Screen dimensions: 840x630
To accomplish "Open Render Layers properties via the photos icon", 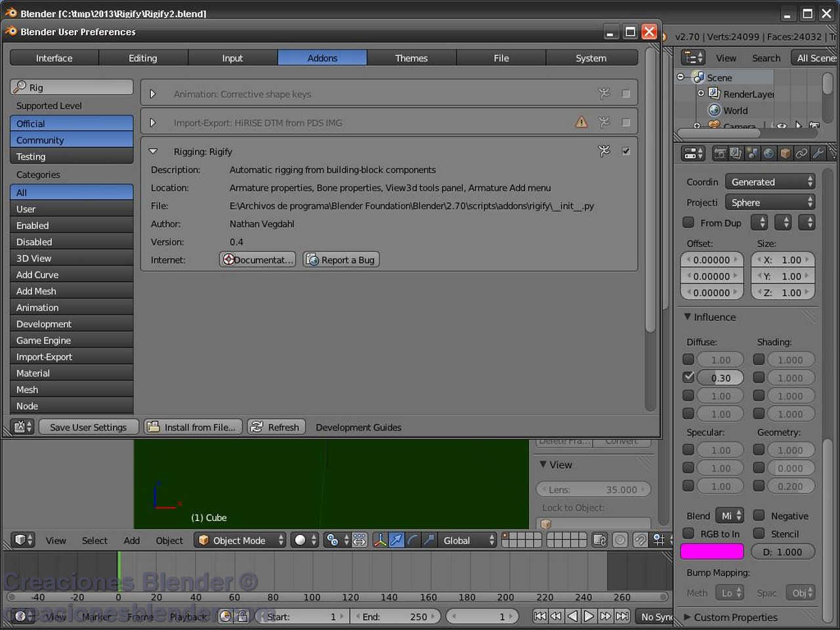I will pos(736,153).
